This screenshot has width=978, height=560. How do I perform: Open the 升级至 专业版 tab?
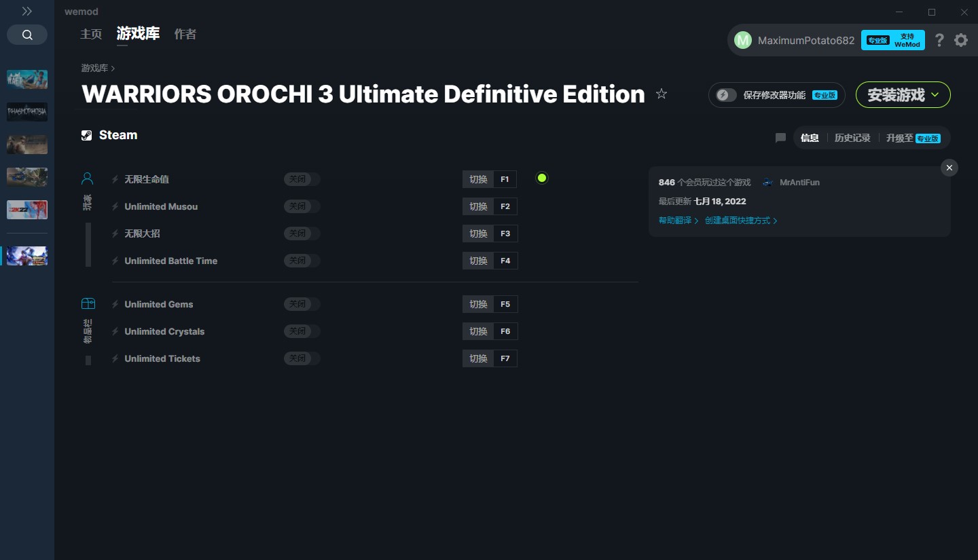coord(913,138)
